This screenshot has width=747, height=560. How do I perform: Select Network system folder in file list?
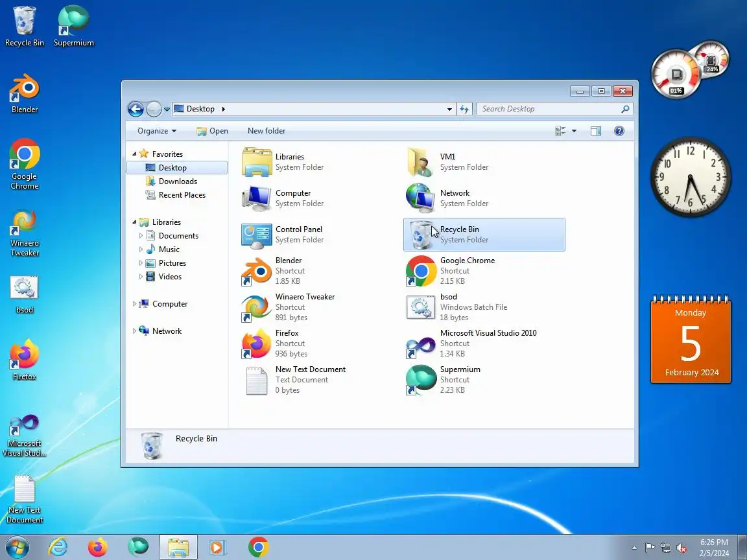tap(448, 198)
